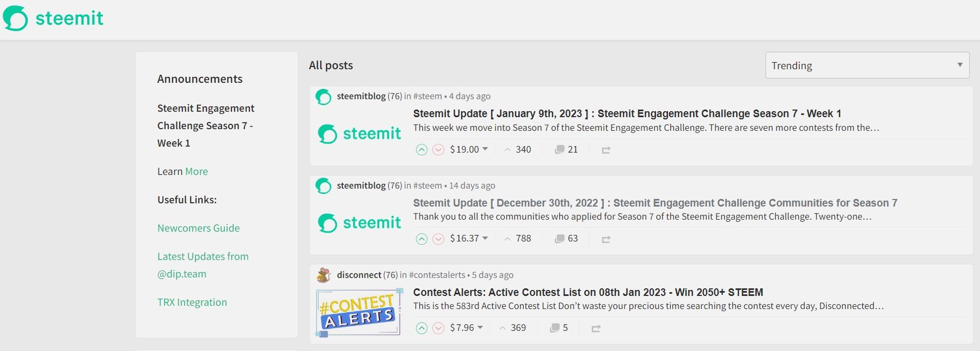Resteem the Season 7 Week 1 post
This screenshot has width=980, height=351.
(606, 150)
